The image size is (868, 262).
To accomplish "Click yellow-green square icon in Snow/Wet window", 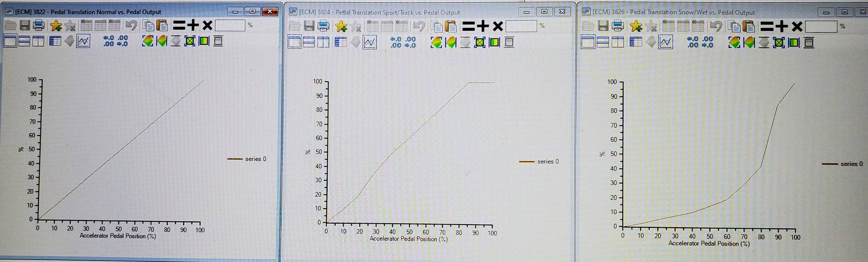I will coord(794,43).
